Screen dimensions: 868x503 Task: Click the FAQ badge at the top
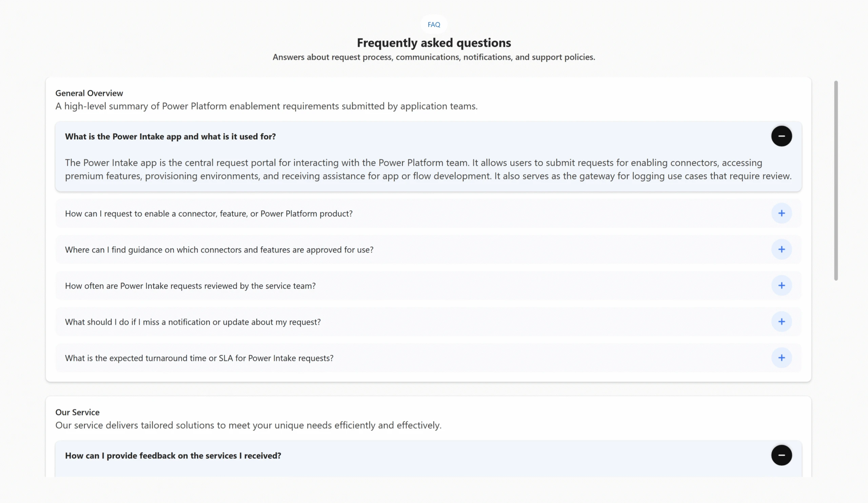pos(434,24)
